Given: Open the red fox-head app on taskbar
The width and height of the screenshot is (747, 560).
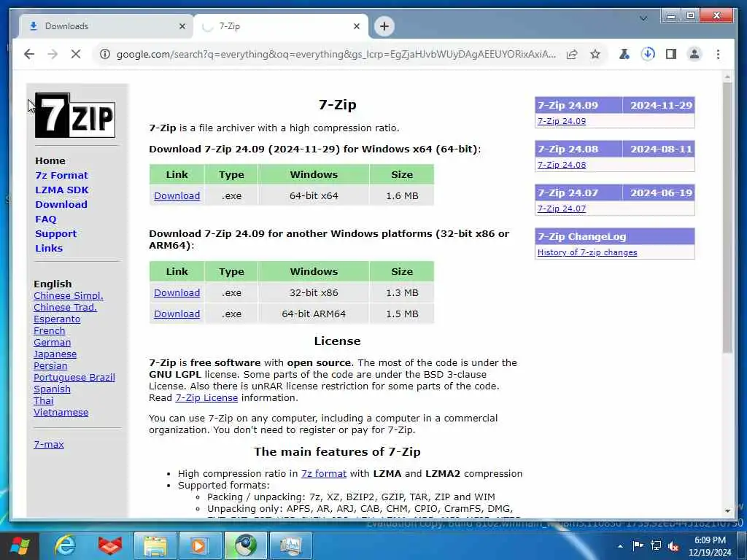Looking at the screenshot, I should (110, 545).
